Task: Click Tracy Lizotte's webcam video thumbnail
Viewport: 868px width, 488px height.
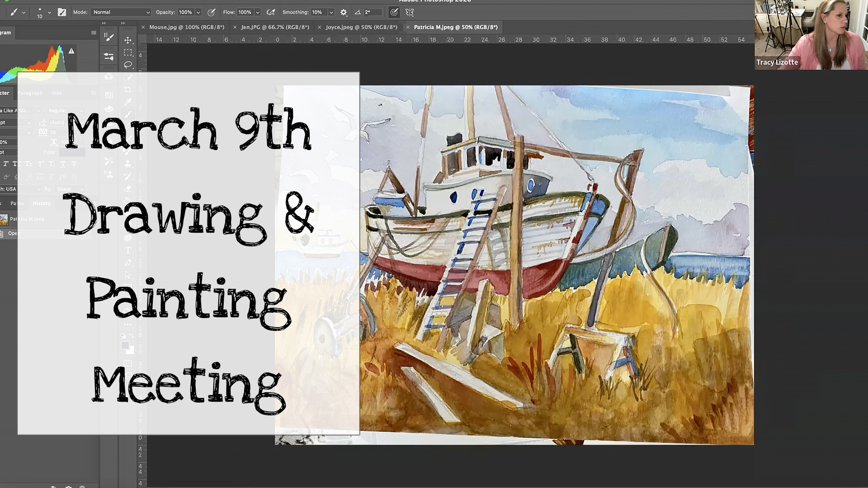Action: (x=811, y=35)
